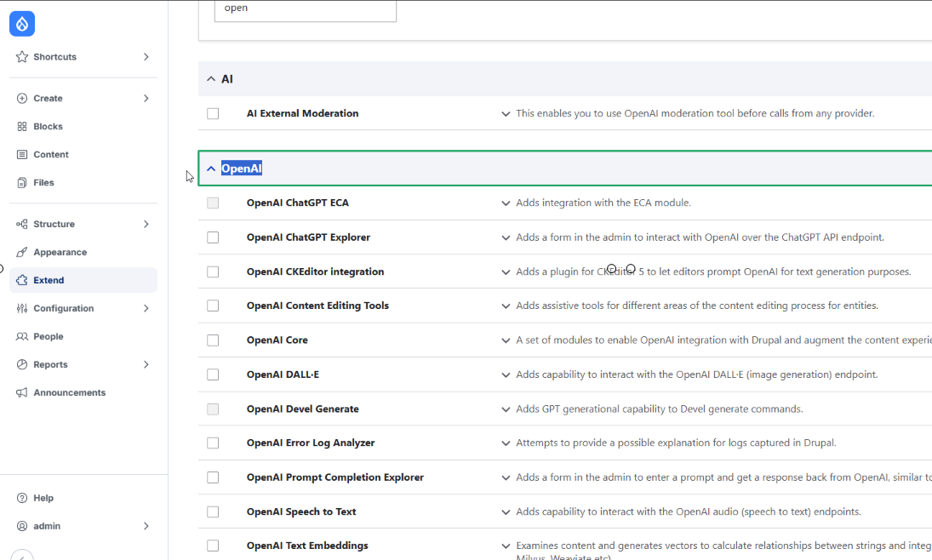Expand OpenAI Prompt Completion Explorer details

tap(506, 478)
